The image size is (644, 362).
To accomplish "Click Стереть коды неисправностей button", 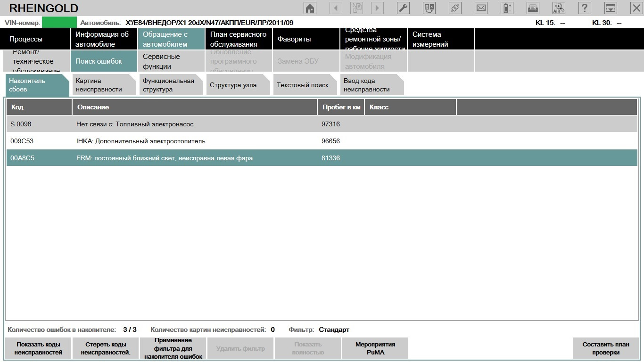I will pos(106,348).
